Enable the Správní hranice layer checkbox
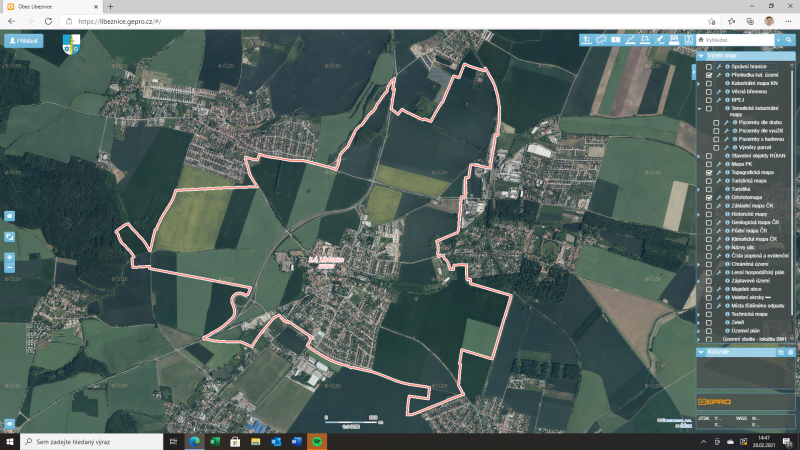Screen dimensions: 800x450 [x=709, y=66]
